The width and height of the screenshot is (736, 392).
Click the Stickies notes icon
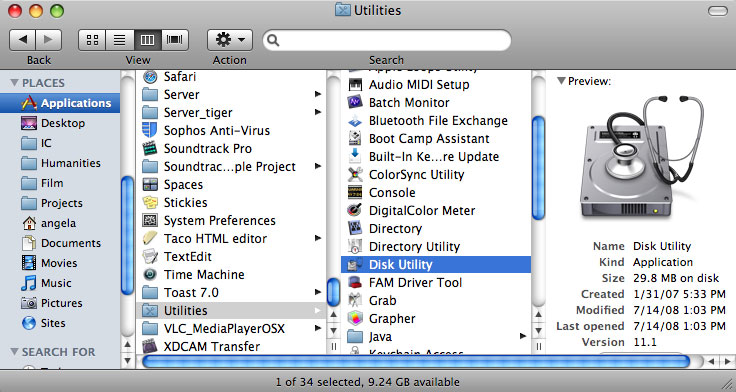pyautogui.click(x=150, y=202)
